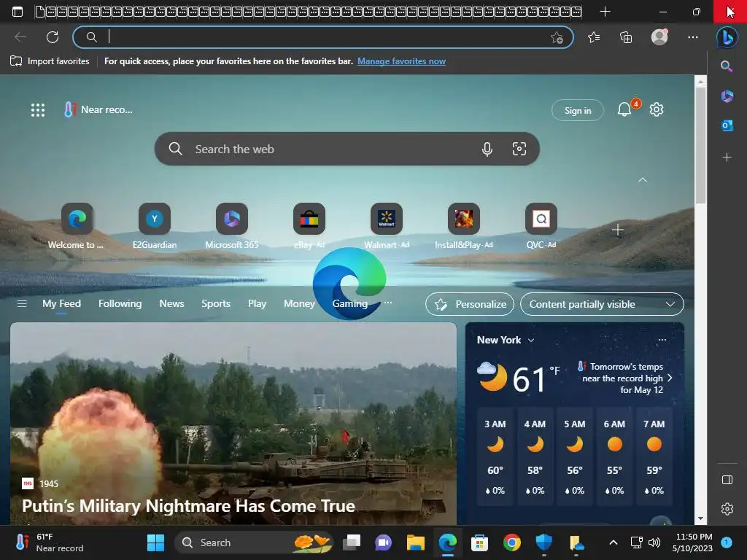Screen dimensions: 747x560
Task: Open tomorrow's temps record high alert
Action: click(x=624, y=378)
